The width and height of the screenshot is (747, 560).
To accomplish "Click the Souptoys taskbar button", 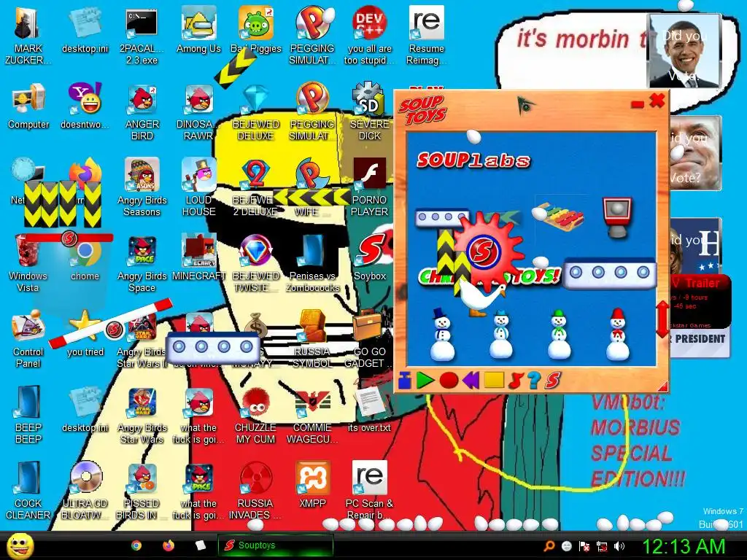I will pos(275,545).
